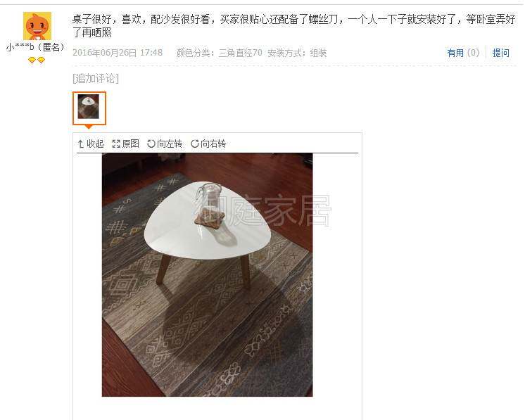525x420 pixels.
Task: Click the first yellow diamond rank icon
Action: point(32,61)
